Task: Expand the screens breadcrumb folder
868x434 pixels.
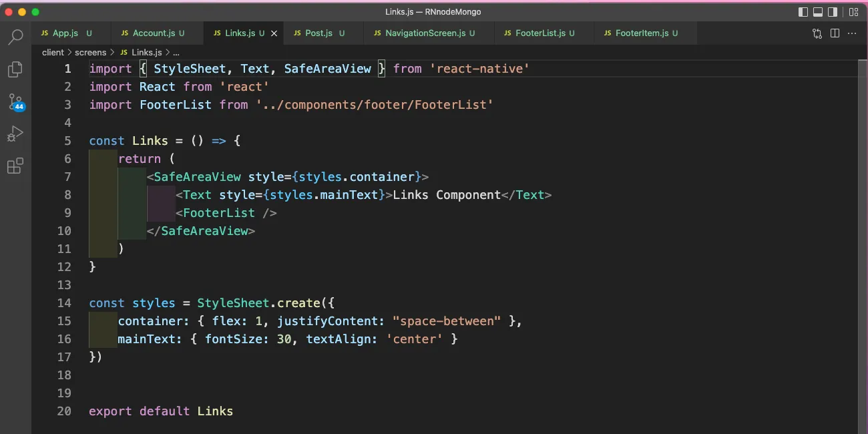Action: pos(91,52)
